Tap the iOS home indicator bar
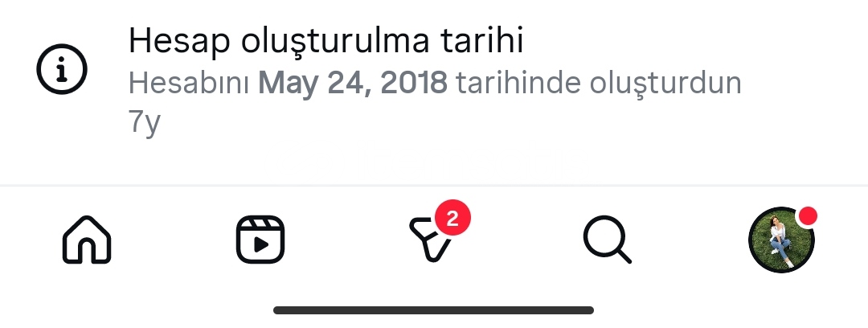 (433, 310)
